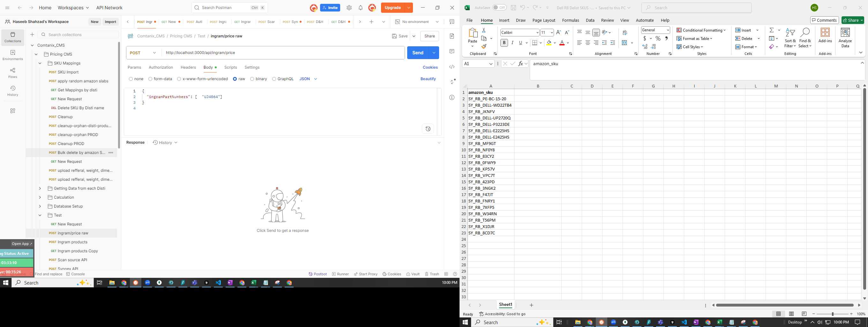Click Excel Wrap Text icon

click(x=625, y=33)
